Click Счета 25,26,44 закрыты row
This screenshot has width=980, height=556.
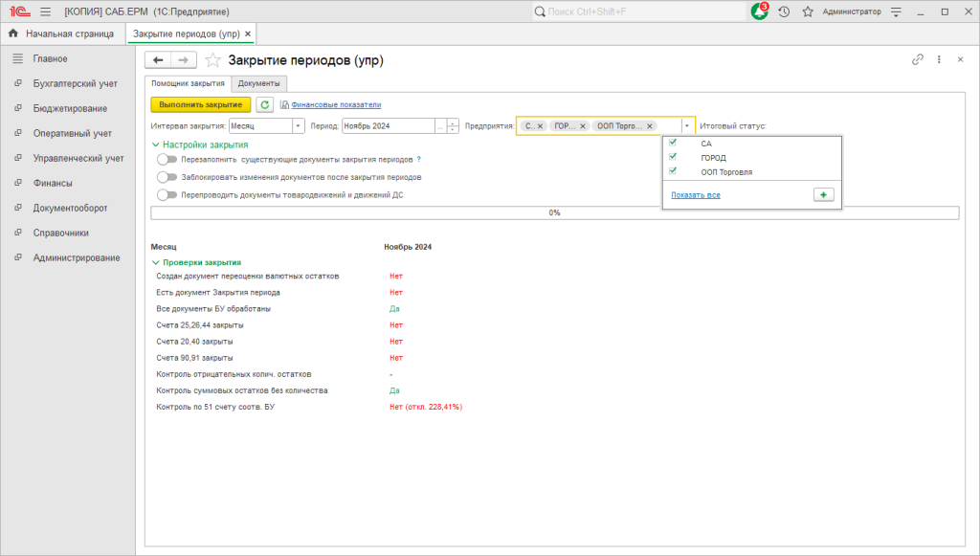[x=200, y=324]
